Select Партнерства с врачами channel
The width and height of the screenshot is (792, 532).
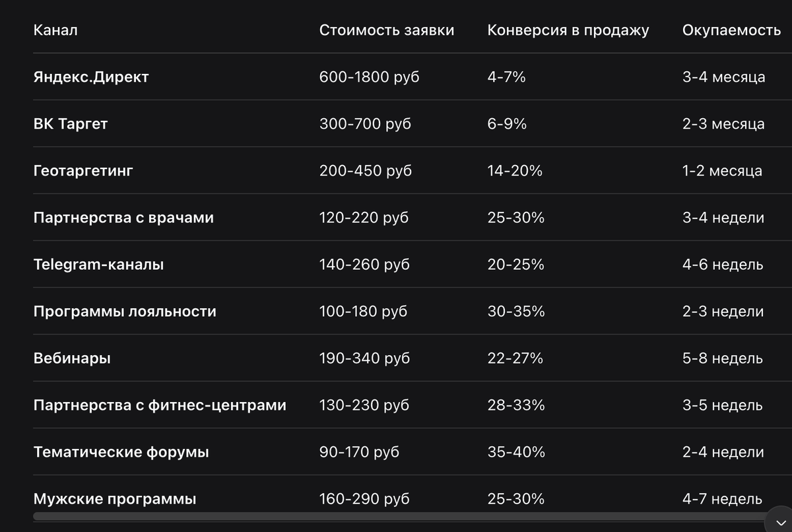pos(123,217)
